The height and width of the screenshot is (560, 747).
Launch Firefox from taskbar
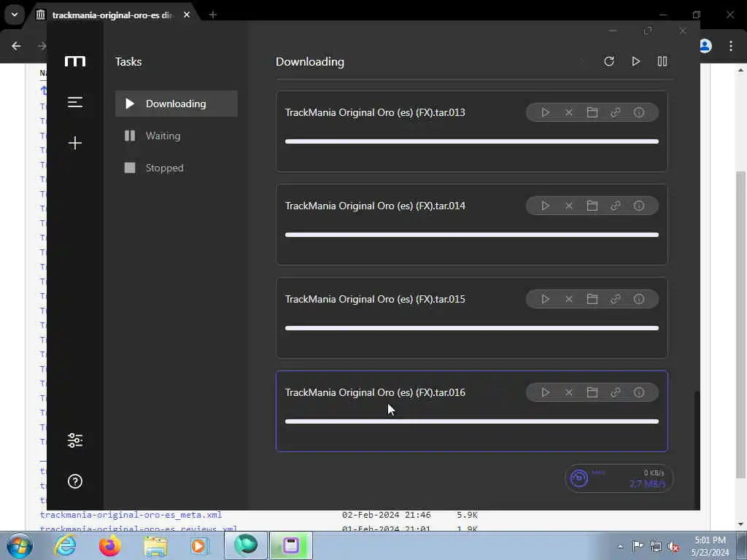pos(110,545)
